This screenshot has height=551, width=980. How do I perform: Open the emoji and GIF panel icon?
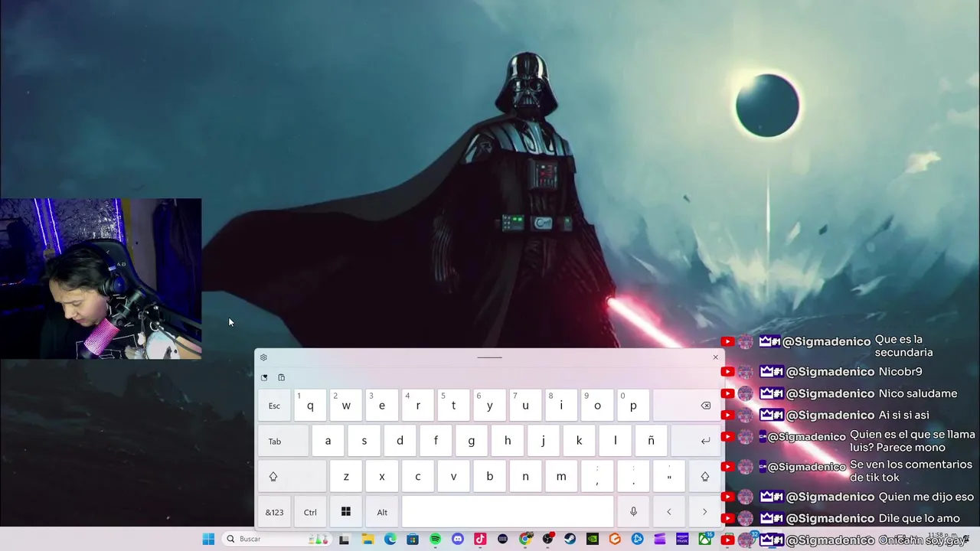(x=264, y=377)
